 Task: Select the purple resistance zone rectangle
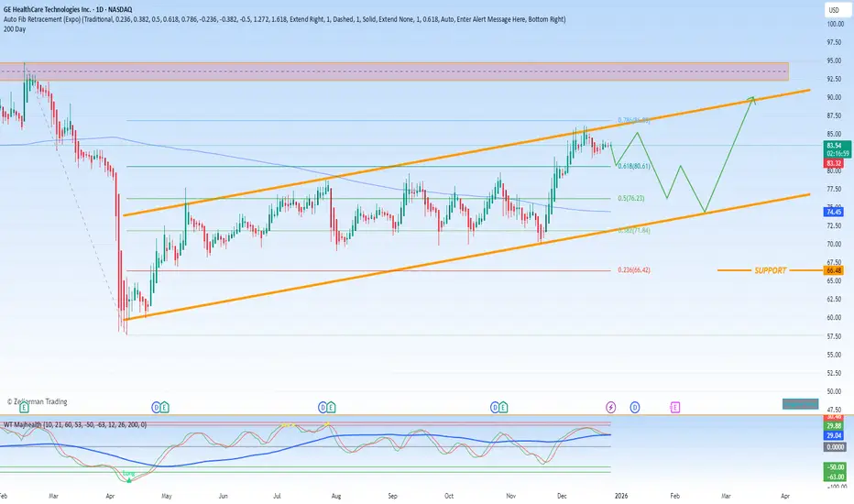tap(394, 71)
